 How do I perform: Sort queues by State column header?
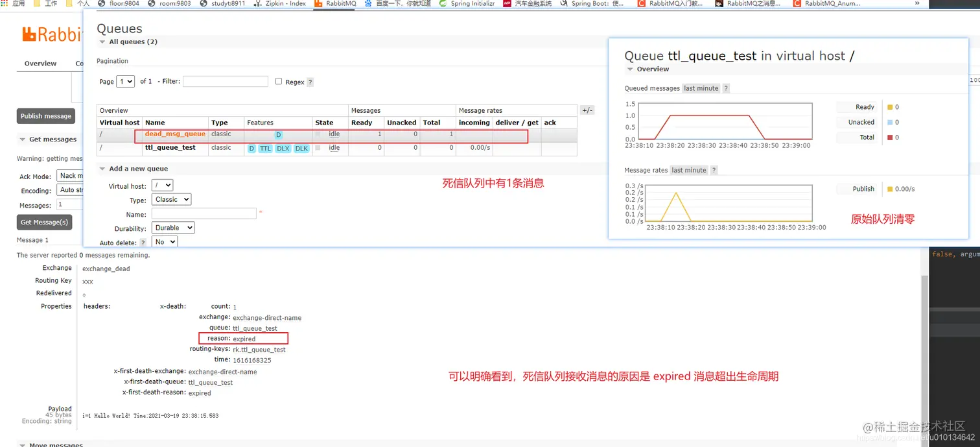324,123
